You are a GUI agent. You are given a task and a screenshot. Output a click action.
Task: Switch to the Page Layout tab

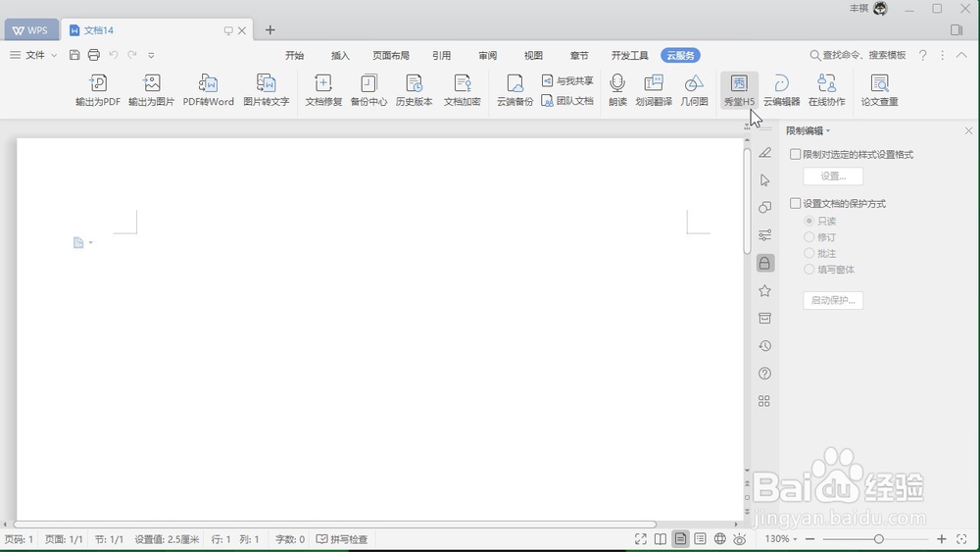391,55
